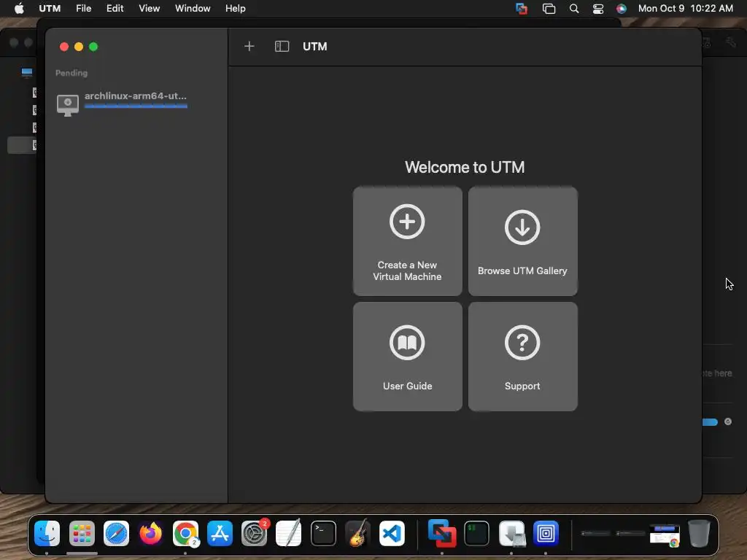Create a New Virtual Machine
Image resolution: width=747 pixels, height=560 pixels.
pos(407,241)
